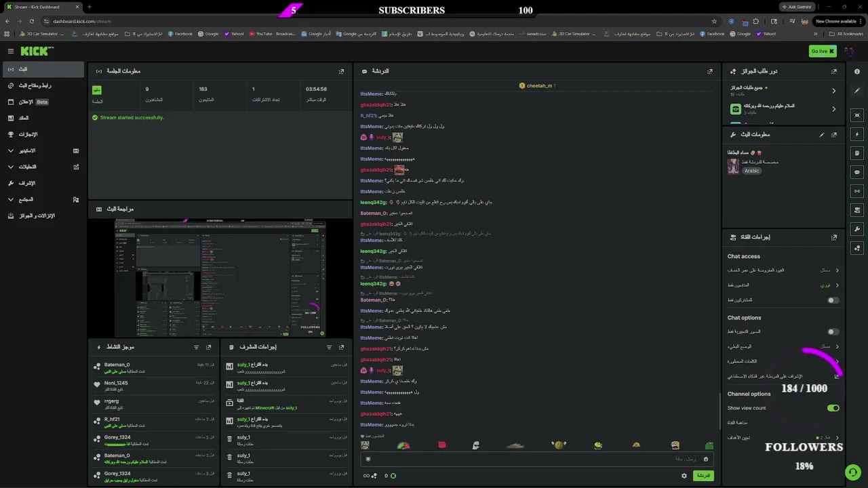Pop out the stream information panel
The width and height of the screenshot is (868, 488).
pos(834,134)
